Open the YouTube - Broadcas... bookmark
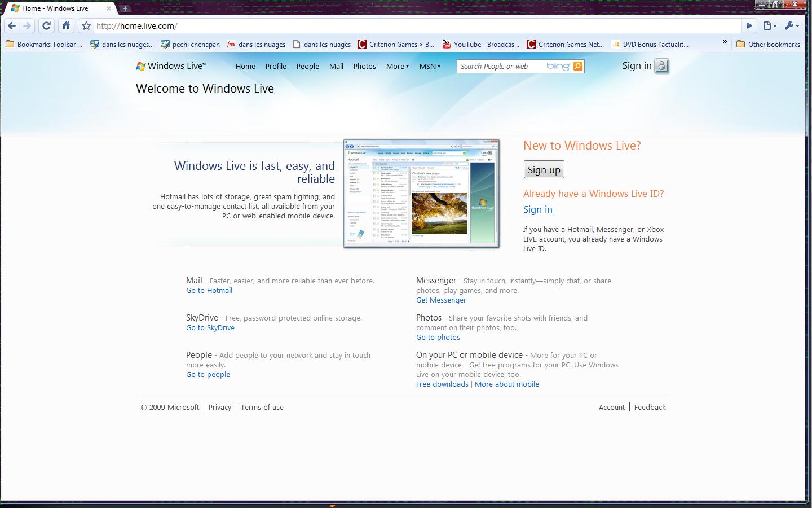812x508 pixels. point(480,44)
